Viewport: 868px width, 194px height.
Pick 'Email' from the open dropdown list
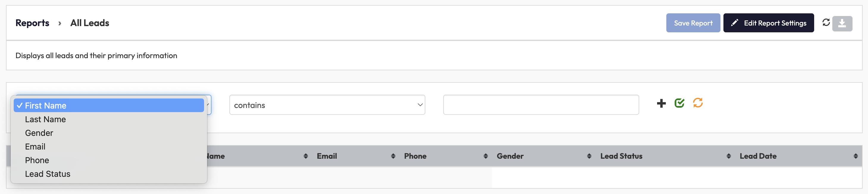point(35,147)
